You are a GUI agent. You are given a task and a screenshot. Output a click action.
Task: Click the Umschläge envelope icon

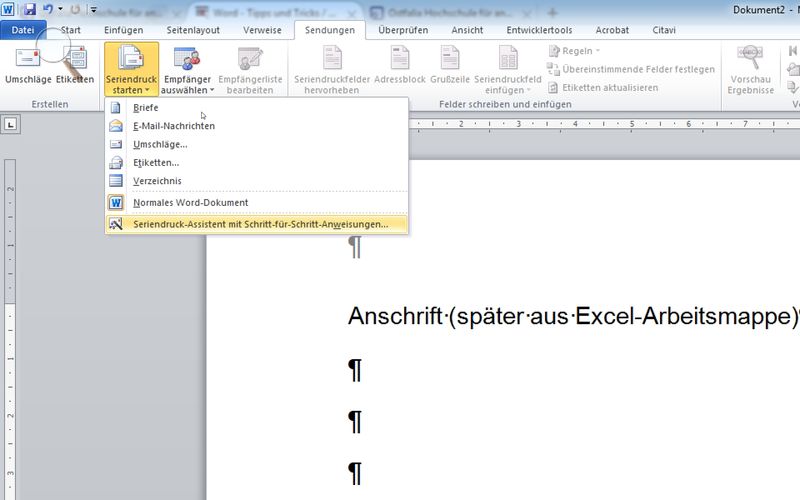pyautogui.click(x=27, y=59)
